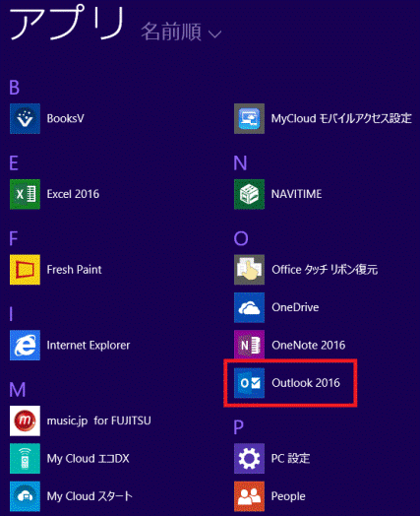The width and height of the screenshot is (420, 516).
Task: Launch OneNote 2016 from its icon
Action: (249, 346)
